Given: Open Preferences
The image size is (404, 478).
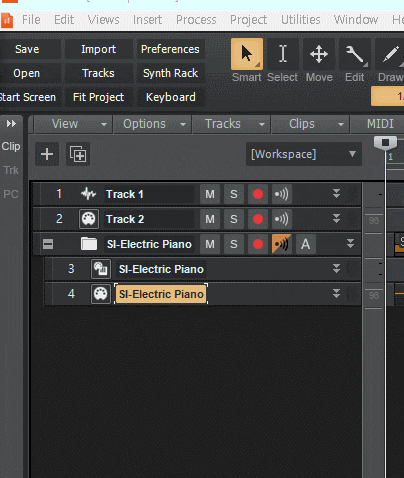Looking at the screenshot, I should [170, 49].
